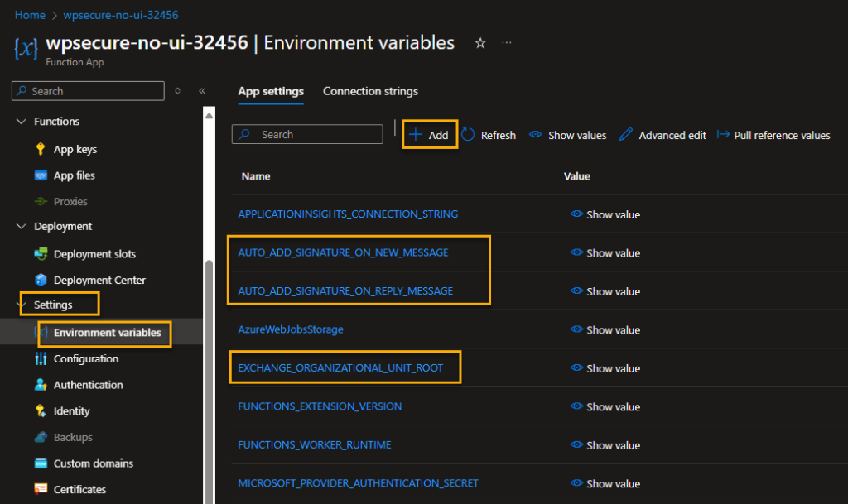Screen dimensions: 848x504
Task: Sort by the Name column header
Action: [x=256, y=176]
